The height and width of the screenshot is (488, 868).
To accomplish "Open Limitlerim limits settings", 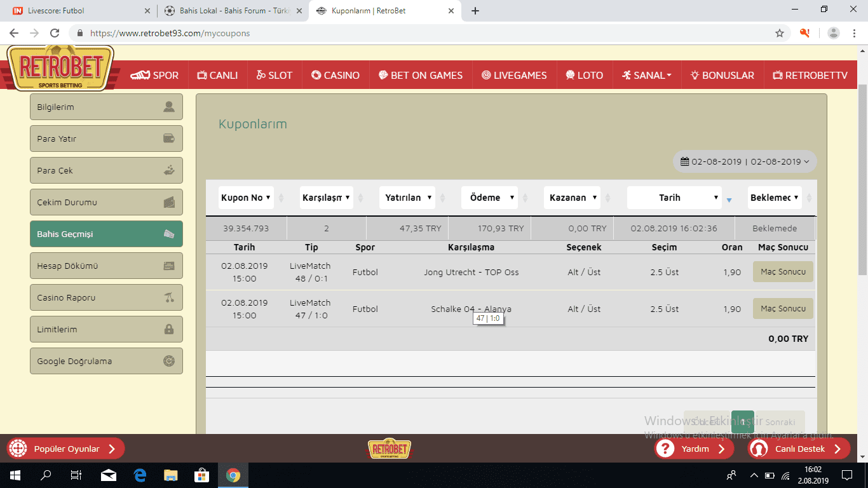I will click(106, 329).
